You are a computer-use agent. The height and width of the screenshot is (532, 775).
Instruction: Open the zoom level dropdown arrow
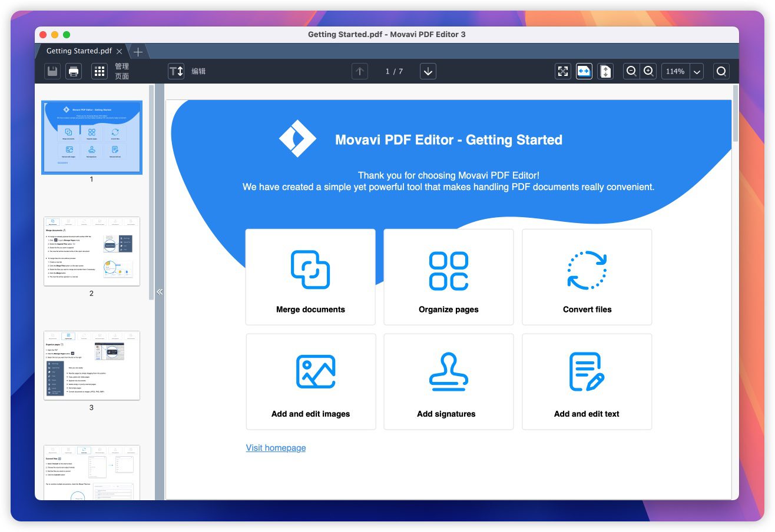[697, 72]
